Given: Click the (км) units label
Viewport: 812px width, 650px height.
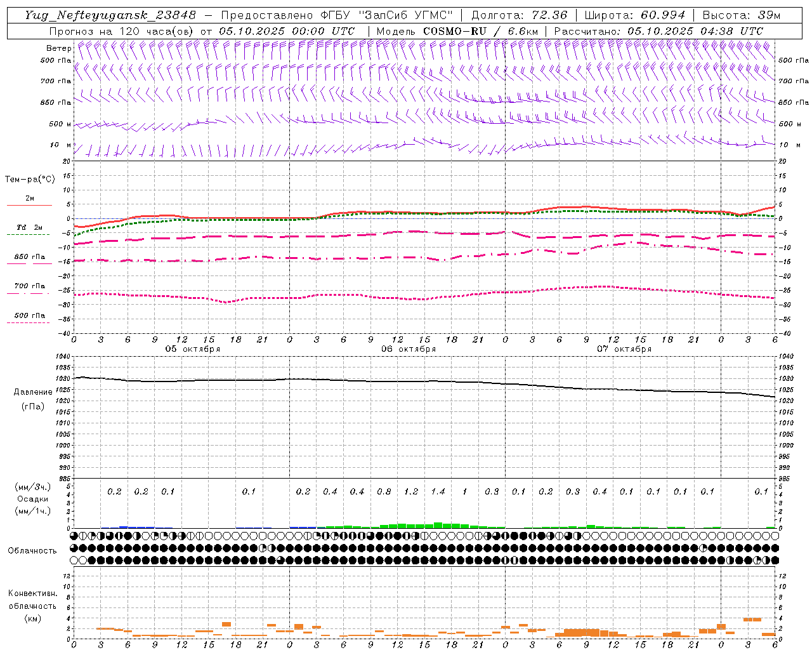Looking at the screenshot, I should 33,618.
